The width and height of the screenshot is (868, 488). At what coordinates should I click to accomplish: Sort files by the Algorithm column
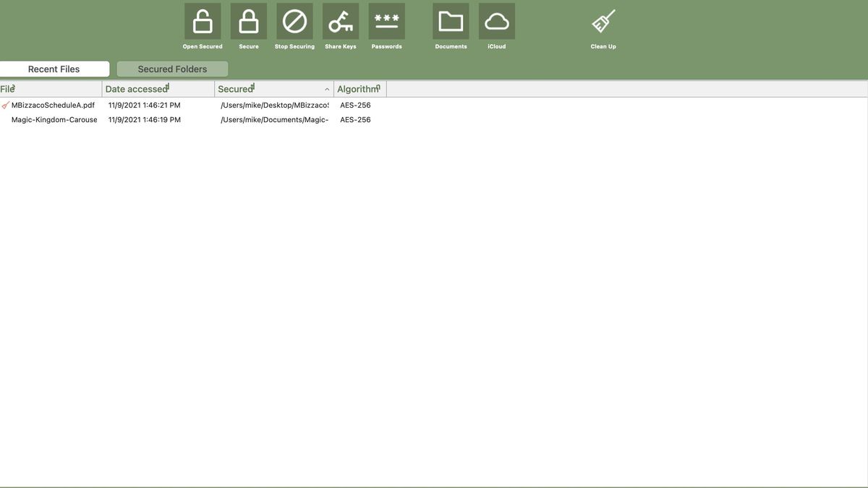click(359, 87)
